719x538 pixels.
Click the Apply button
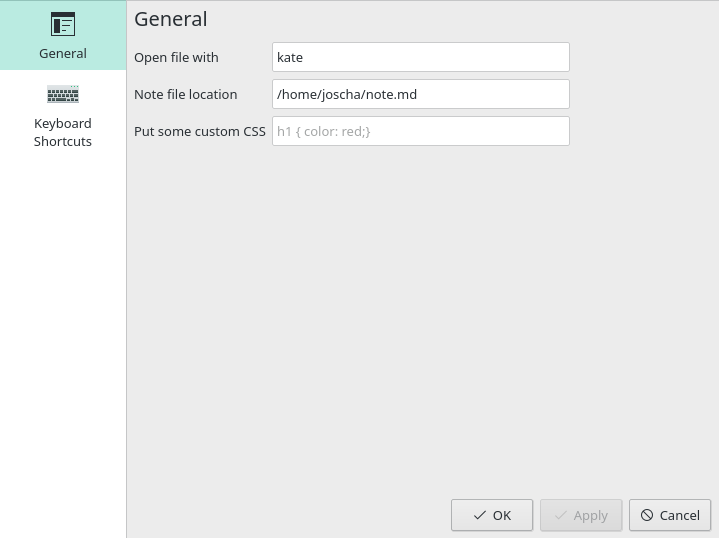[581, 515]
